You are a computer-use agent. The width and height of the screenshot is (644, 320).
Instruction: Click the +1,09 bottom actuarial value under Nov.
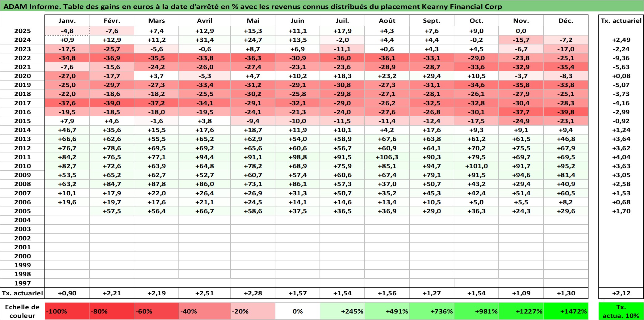tap(521, 293)
